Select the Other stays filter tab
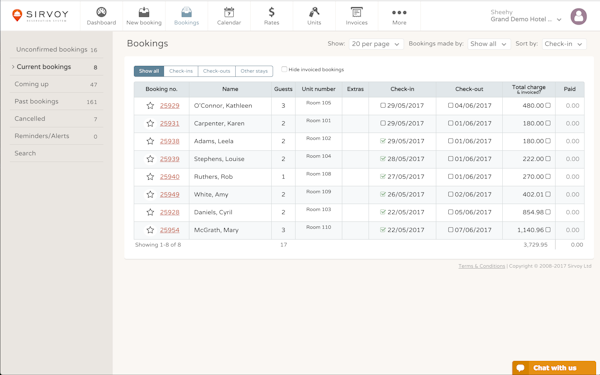The image size is (600, 375). click(x=254, y=71)
